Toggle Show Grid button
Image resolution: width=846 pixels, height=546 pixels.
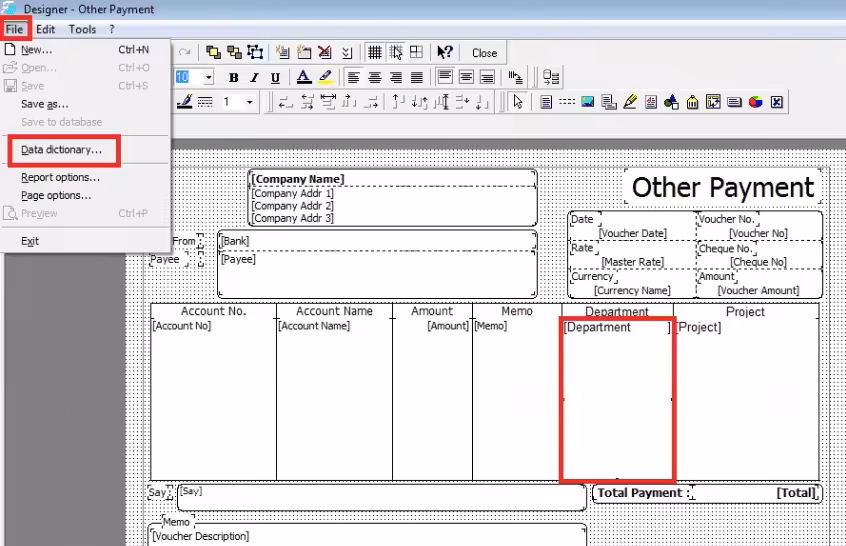(374, 52)
